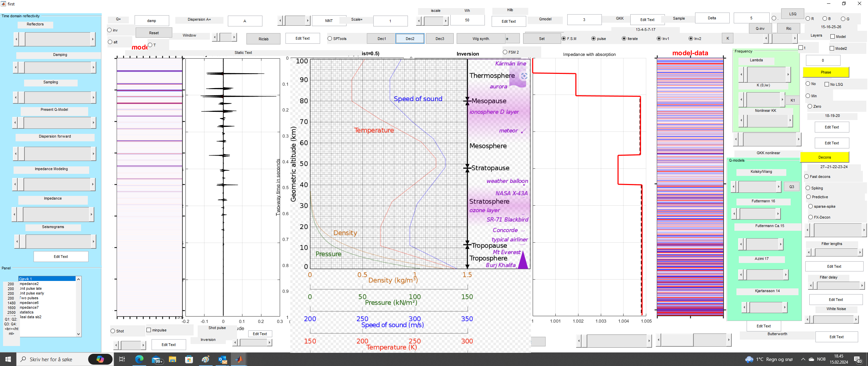Select the SPTools radio button
Screen dimensions: 868x366
330,39
